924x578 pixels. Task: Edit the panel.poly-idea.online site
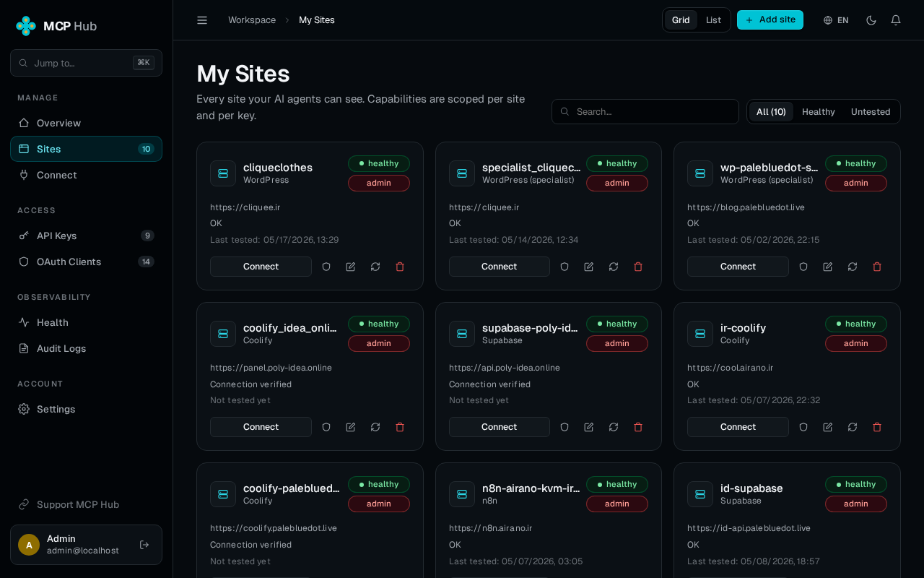pyautogui.click(x=351, y=427)
